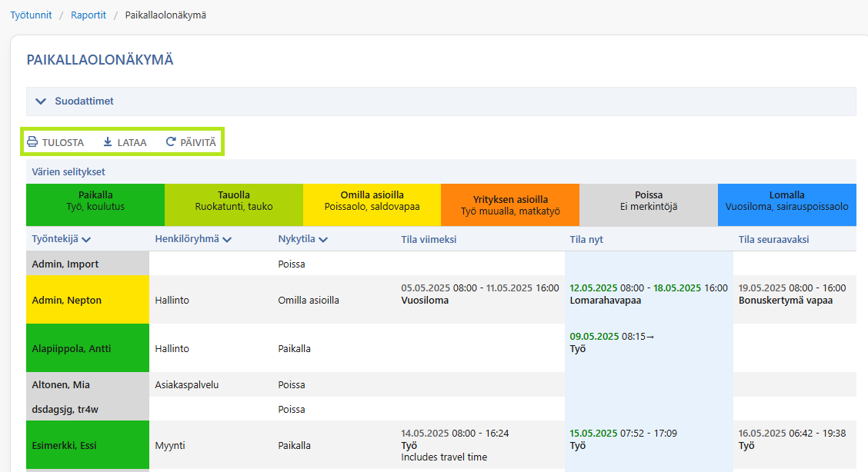This screenshot has height=472, width=868.
Task: Click the 16.05.2025 06:42 - 19:38 entry
Action: pyautogui.click(x=792, y=434)
